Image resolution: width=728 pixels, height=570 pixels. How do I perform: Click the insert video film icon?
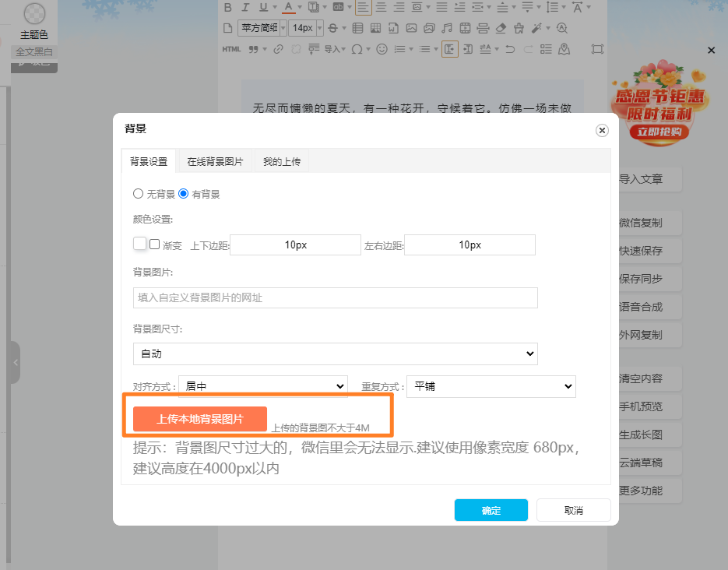coord(465,28)
